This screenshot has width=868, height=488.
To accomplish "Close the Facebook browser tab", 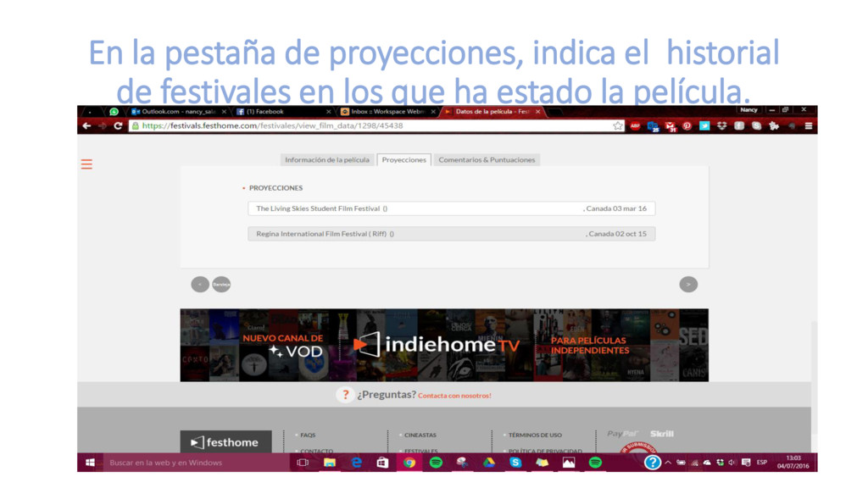I will click(x=328, y=112).
